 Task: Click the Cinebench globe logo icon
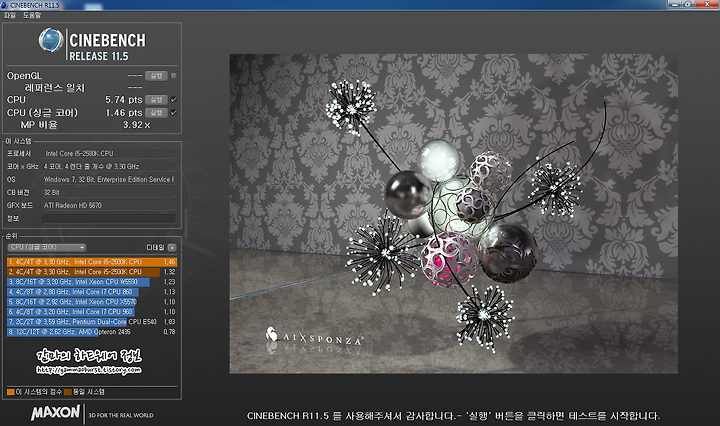tap(51, 40)
